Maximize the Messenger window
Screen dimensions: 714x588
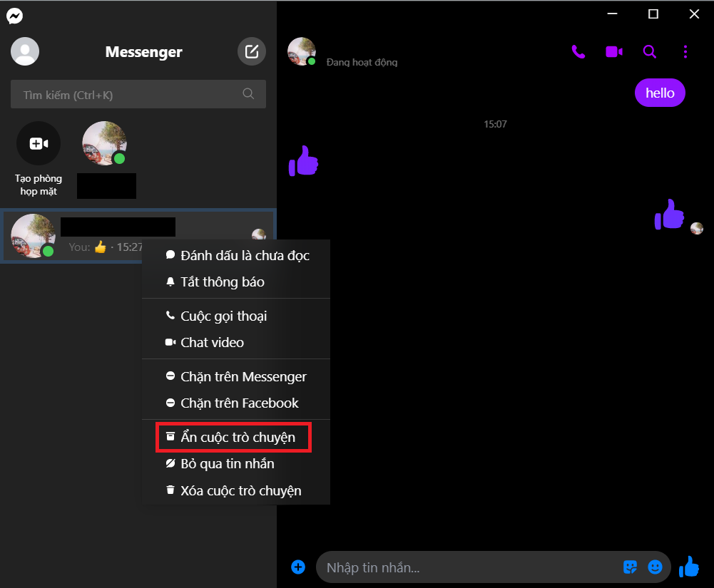click(x=653, y=14)
